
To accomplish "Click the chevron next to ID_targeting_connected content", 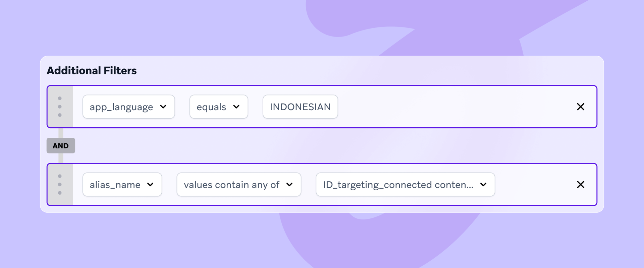I will 483,184.
